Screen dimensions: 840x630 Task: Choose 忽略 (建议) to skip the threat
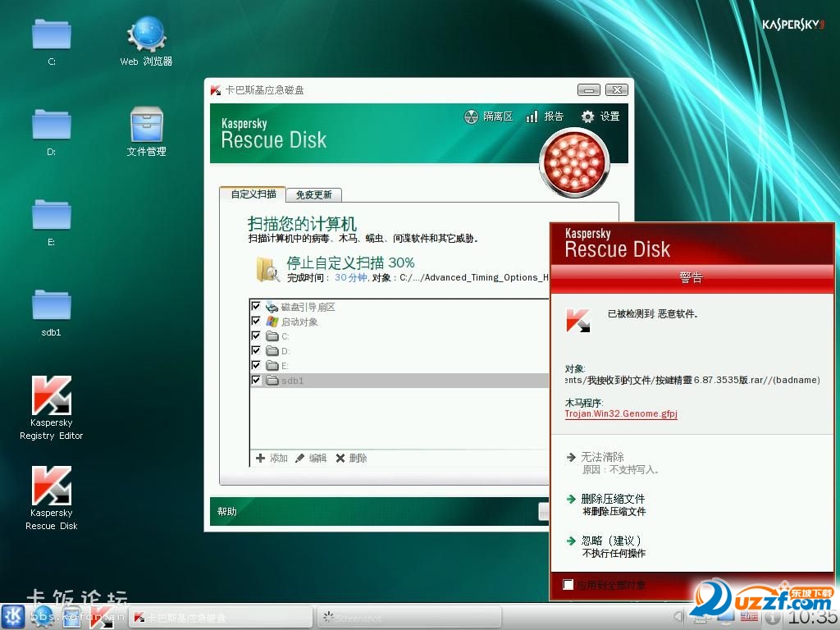[x=610, y=541]
